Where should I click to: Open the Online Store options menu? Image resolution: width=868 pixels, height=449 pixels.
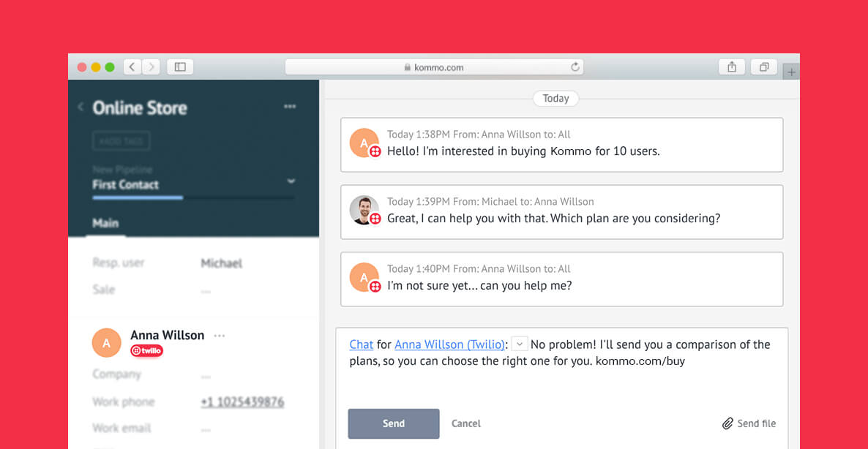pyautogui.click(x=289, y=106)
